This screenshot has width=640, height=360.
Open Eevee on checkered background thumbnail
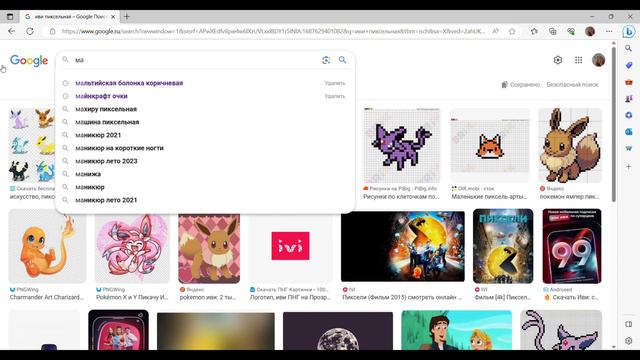(x=209, y=248)
